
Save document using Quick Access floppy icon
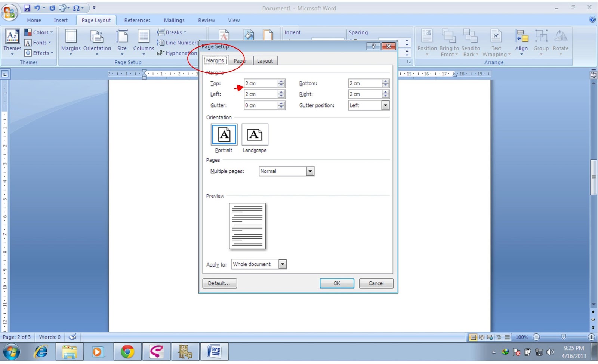click(x=27, y=8)
